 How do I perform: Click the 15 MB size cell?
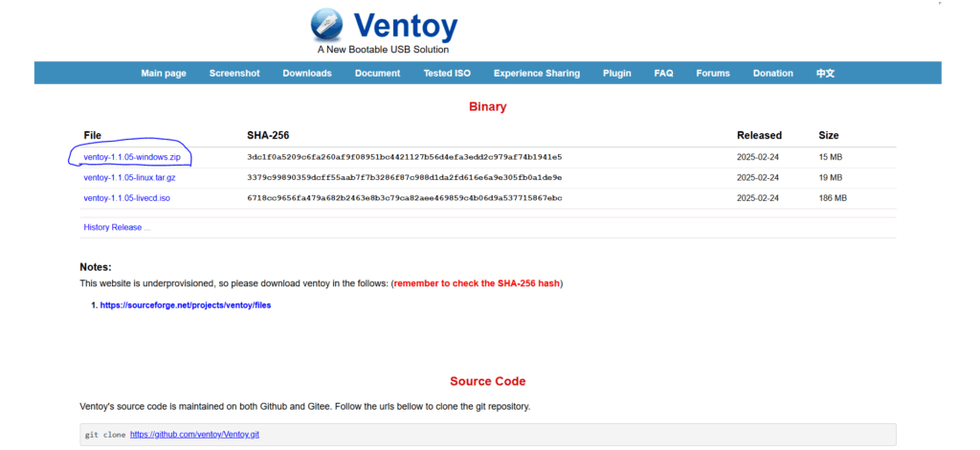[831, 157]
